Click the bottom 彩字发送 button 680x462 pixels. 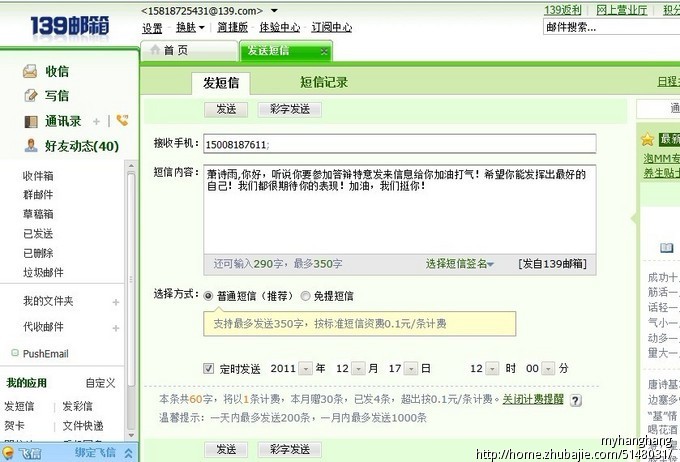click(x=290, y=449)
